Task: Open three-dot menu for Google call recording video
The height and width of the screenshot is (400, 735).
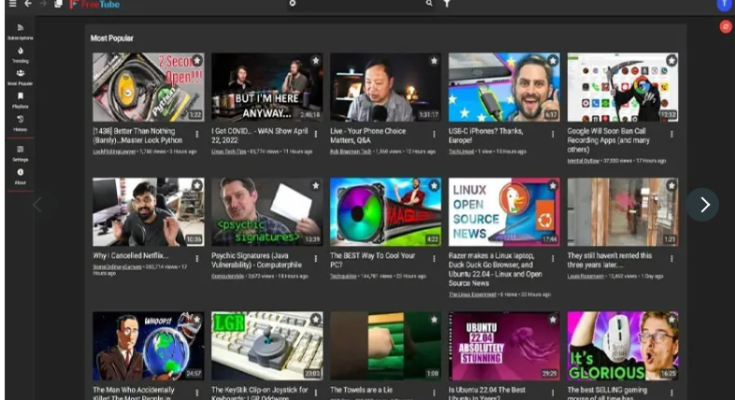Action: coord(672,132)
